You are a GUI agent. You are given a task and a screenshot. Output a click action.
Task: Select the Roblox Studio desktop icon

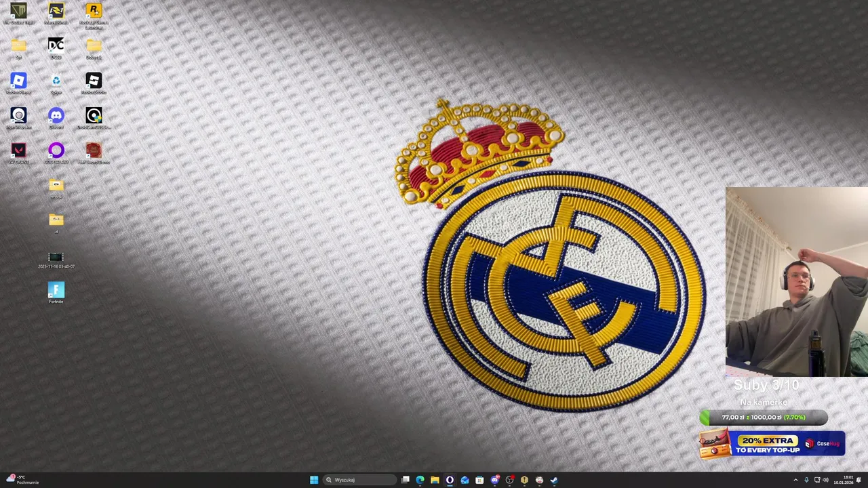tap(94, 83)
